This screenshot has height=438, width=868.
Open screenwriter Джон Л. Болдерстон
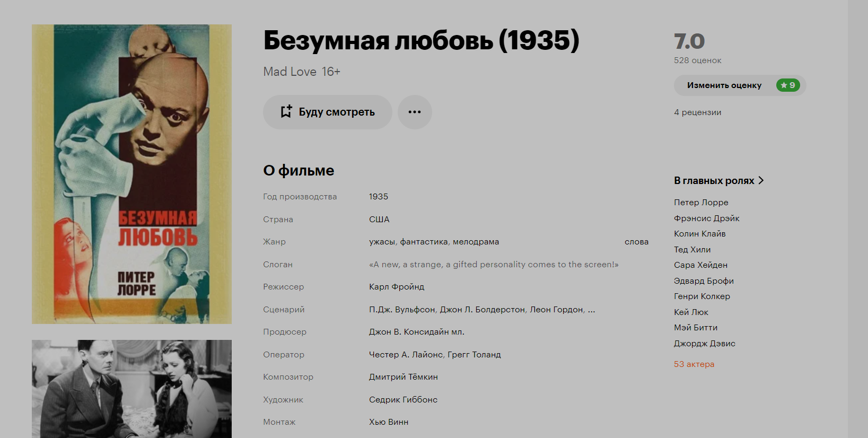[483, 310]
